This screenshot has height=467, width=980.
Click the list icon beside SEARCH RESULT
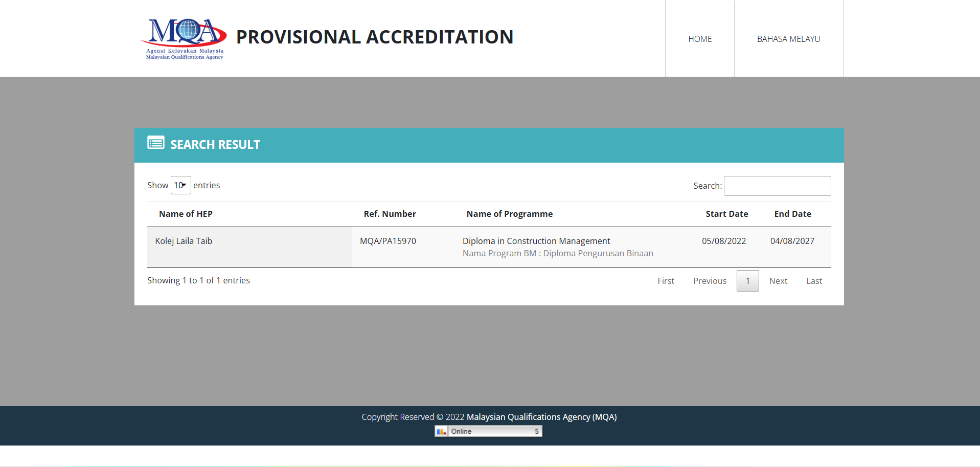coord(156,144)
